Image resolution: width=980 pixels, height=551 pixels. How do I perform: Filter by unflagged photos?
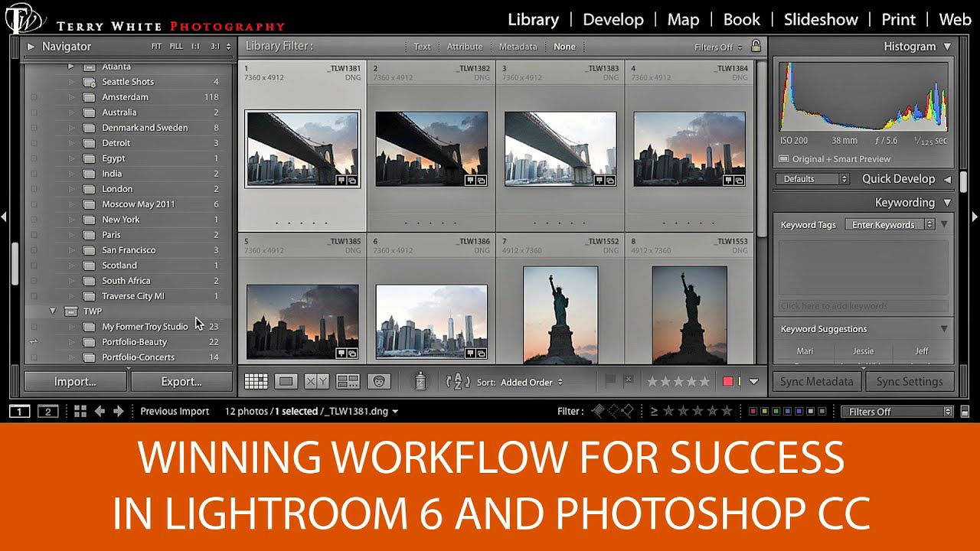[x=612, y=412]
